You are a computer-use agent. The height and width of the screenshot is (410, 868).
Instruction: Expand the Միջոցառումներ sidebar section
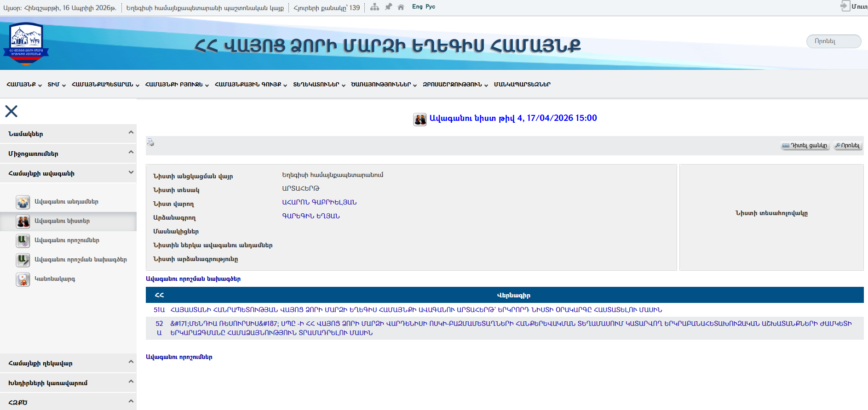point(68,154)
